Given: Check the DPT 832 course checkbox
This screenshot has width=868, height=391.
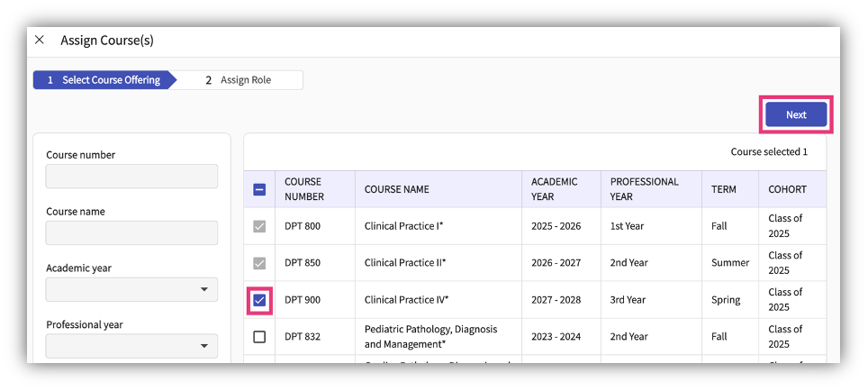Looking at the screenshot, I should pos(259,337).
